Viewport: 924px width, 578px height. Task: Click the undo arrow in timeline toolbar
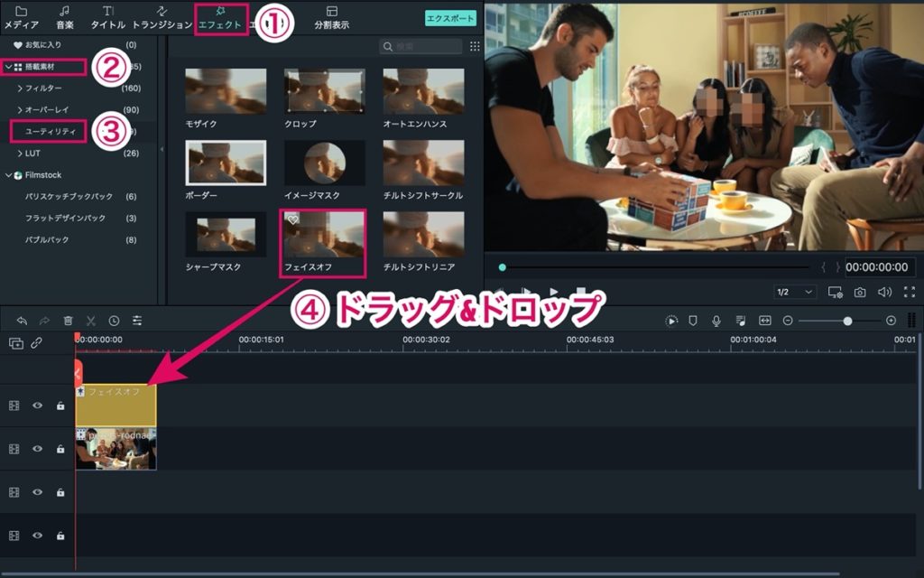coord(22,321)
